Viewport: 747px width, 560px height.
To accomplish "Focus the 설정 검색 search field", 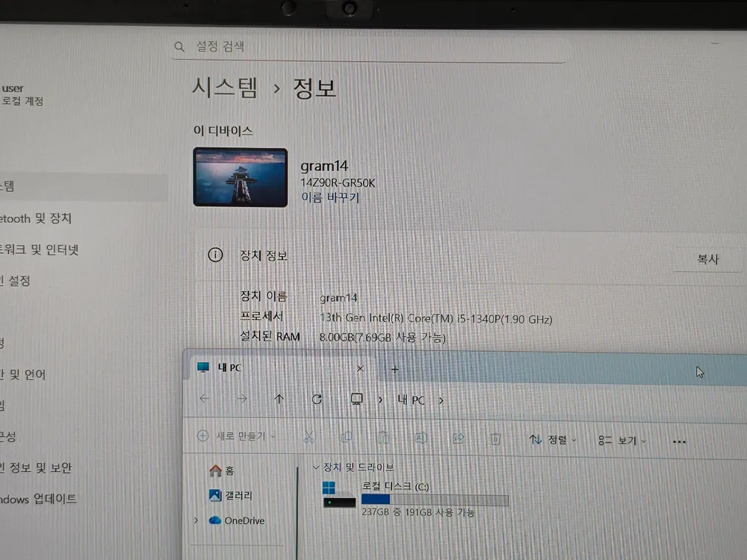I will coord(368,47).
